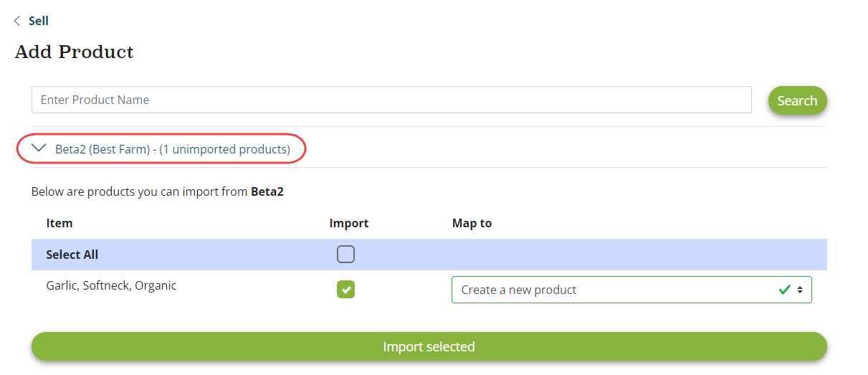This screenshot has width=868, height=375.
Task: Uncheck Import for Garlic, Softneck, Organic
Action: point(345,290)
